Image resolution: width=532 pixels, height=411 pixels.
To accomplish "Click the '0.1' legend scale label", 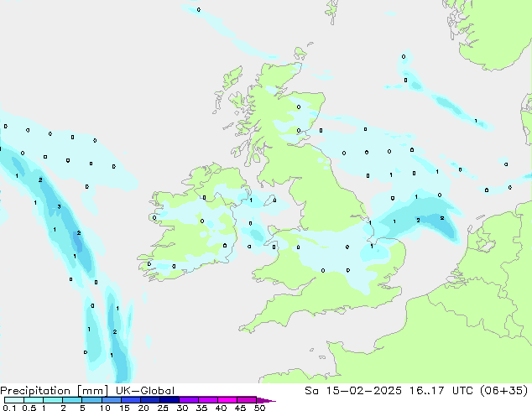I will pyautogui.click(x=9, y=408).
